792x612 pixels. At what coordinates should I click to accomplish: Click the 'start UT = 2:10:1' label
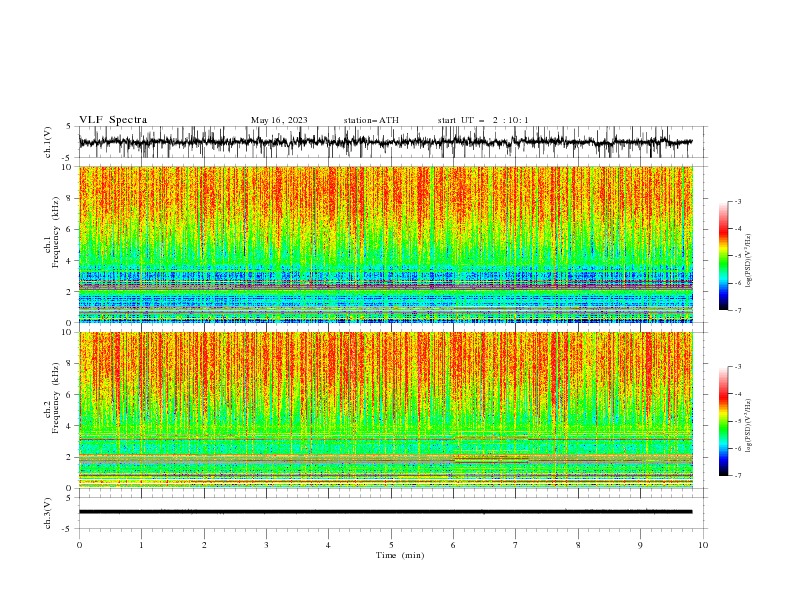tap(483, 120)
